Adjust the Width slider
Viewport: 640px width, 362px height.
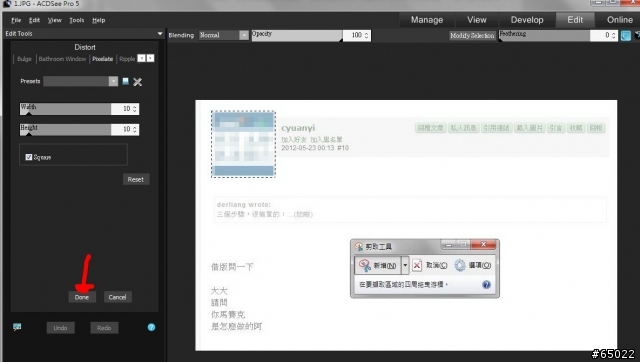coord(65,109)
